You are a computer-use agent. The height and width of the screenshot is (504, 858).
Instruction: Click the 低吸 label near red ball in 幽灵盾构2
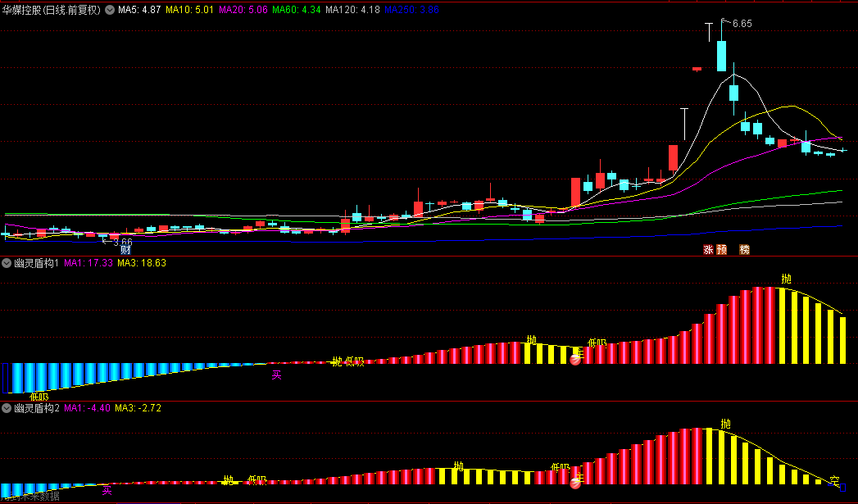561,467
